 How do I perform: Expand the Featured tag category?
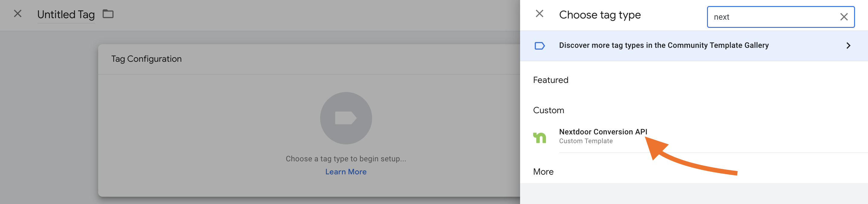550,80
